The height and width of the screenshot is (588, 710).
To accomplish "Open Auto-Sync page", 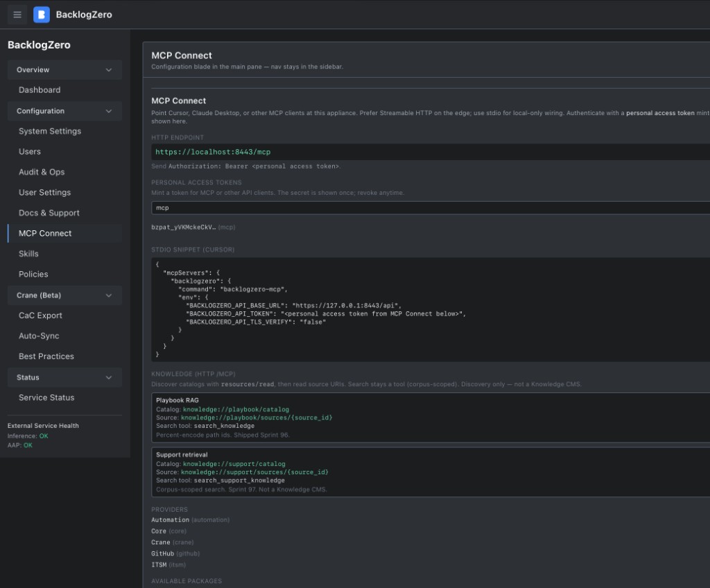I will point(64,336).
